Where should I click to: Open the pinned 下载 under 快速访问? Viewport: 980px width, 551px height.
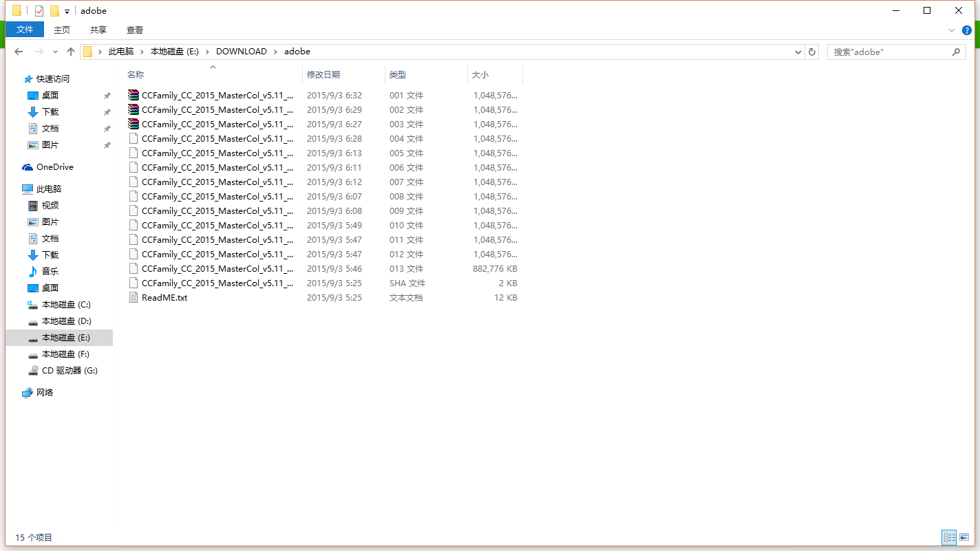tap(50, 112)
